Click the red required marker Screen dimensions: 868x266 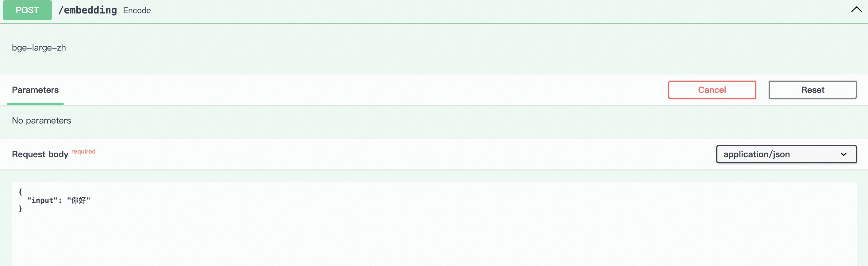[83, 151]
